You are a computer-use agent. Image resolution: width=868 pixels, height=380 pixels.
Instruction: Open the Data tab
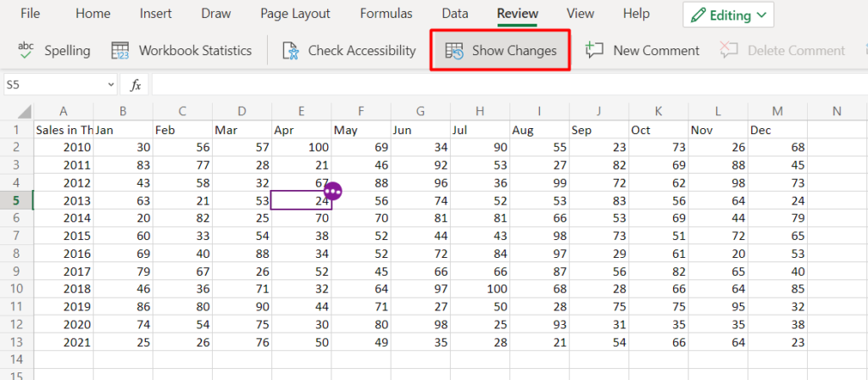454,14
